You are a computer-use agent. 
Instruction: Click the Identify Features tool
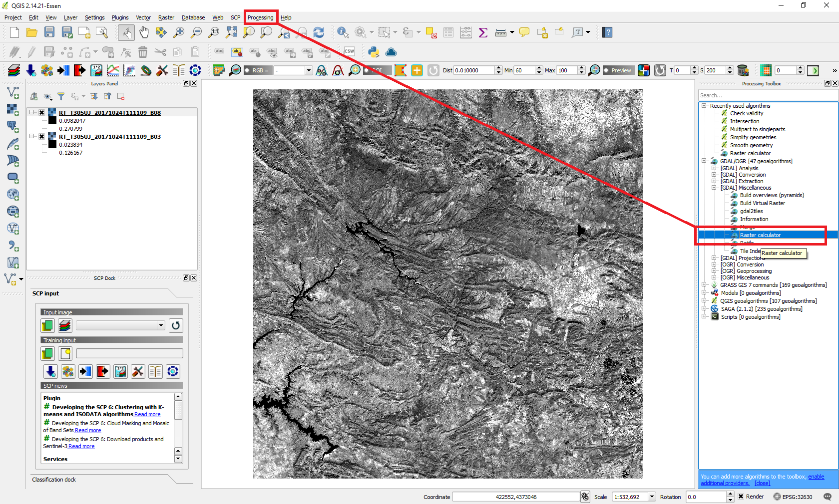pyautogui.click(x=343, y=32)
